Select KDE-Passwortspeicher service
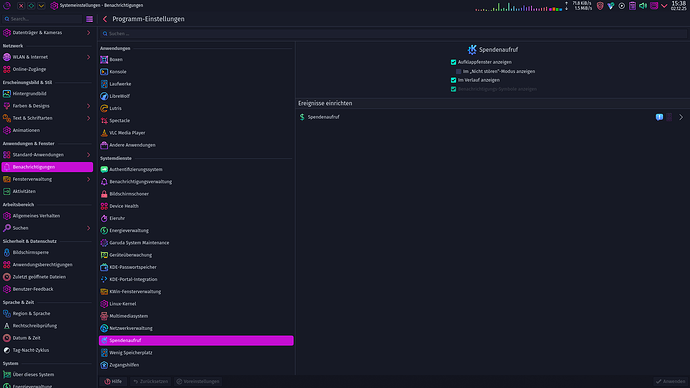The height and width of the screenshot is (388, 690). [196, 267]
